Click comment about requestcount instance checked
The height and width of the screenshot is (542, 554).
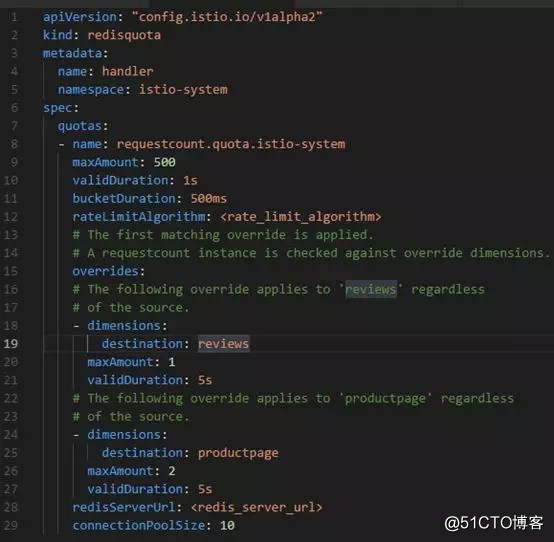coord(311,253)
